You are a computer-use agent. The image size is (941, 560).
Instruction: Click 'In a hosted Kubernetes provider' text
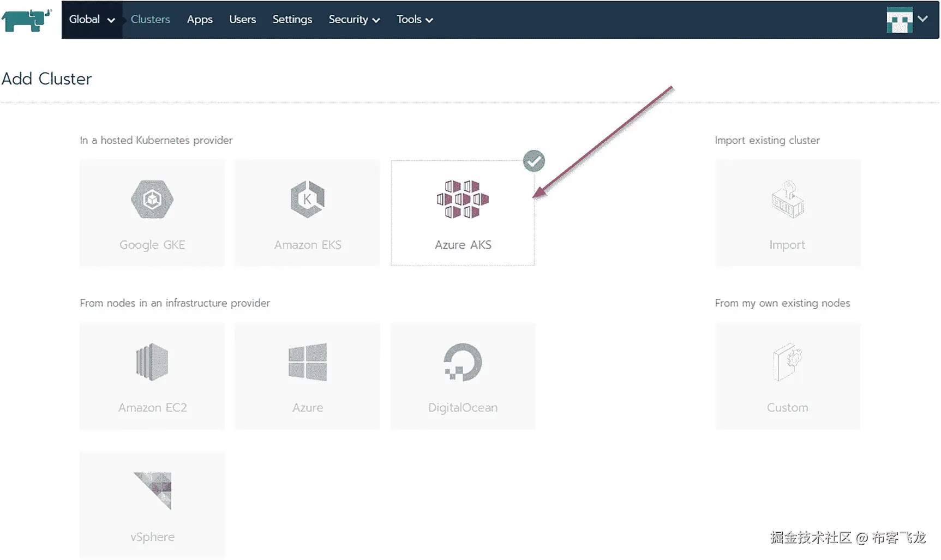156,140
